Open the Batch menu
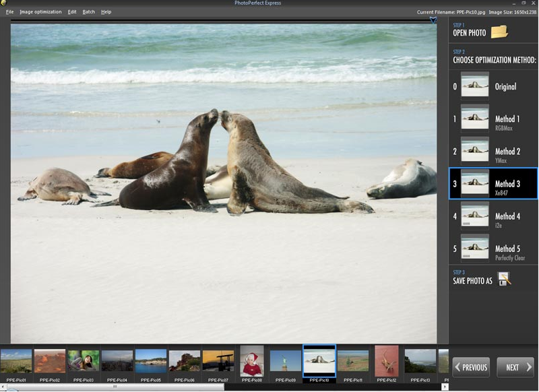 tap(89, 12)
